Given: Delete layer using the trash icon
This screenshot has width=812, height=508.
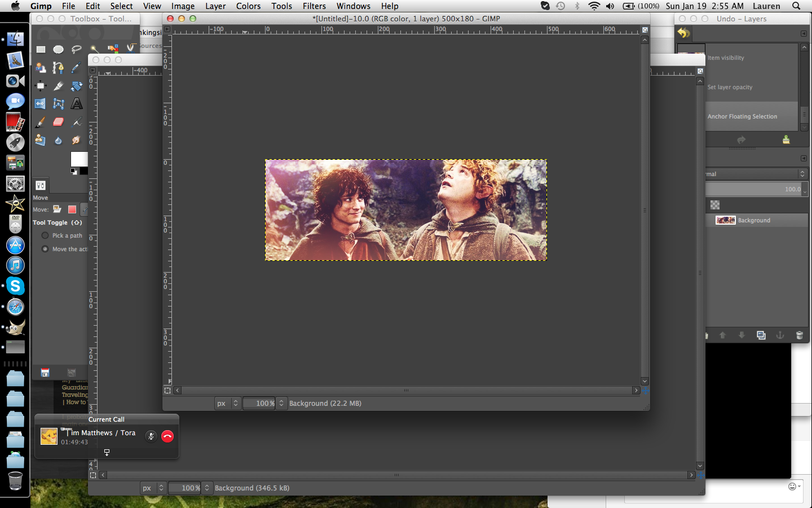Looking at the screenshot, I should tap(799, 335).
